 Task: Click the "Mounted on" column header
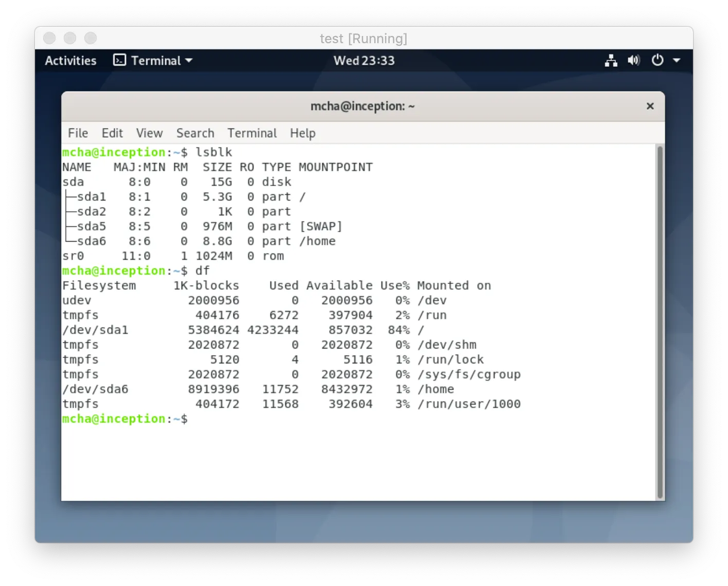454,286
